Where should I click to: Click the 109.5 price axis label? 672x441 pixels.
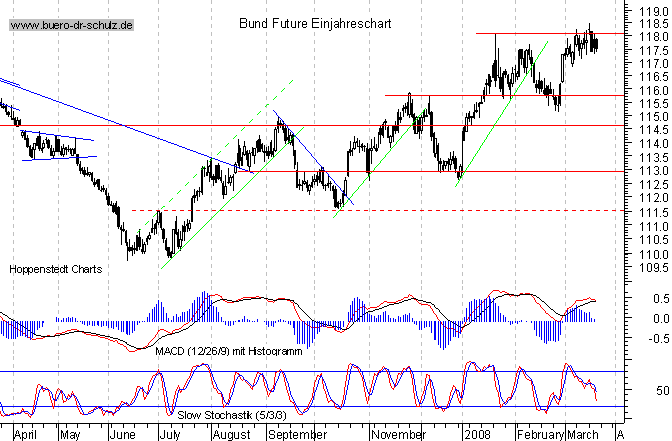point(651,267)
